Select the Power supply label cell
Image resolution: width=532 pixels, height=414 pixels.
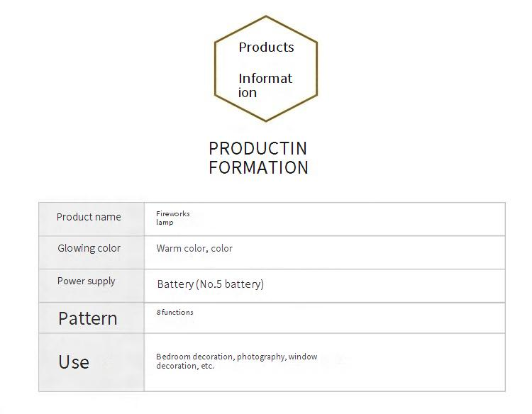coord(87,281)
